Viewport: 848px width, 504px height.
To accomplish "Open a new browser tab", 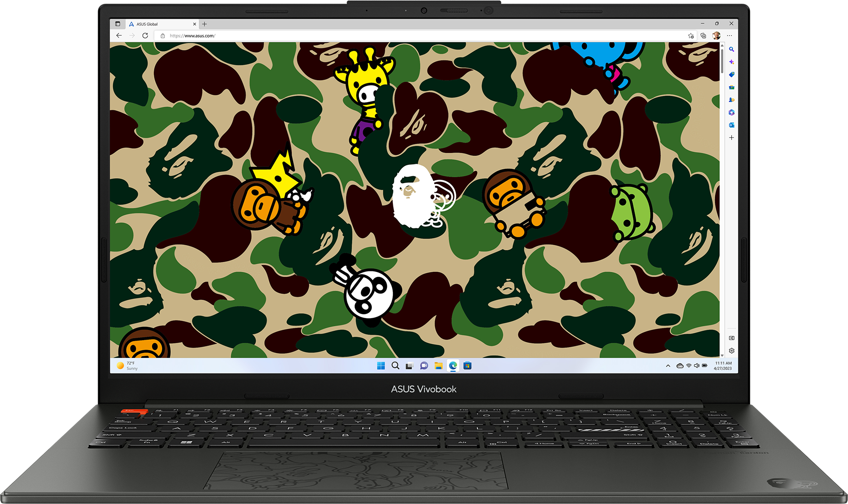I will click(x=205, y=24).
